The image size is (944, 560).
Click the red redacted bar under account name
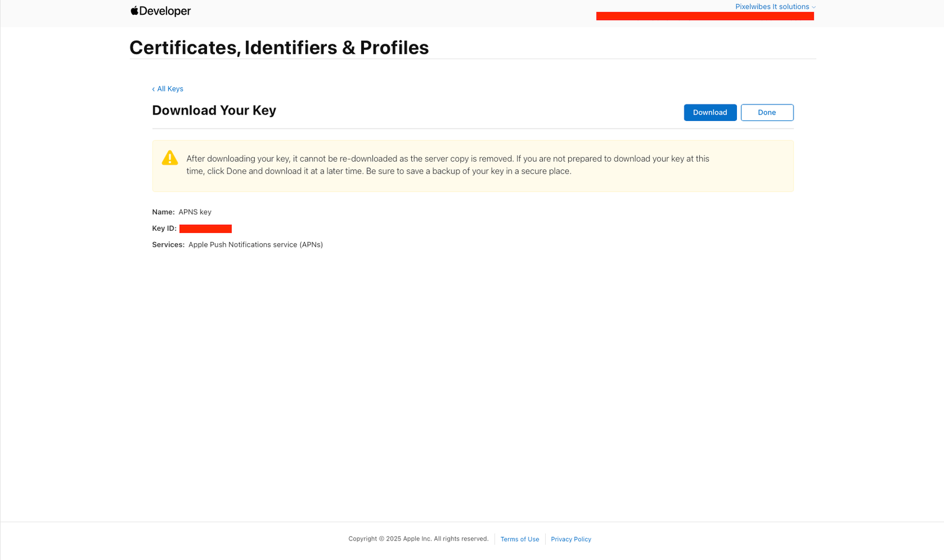pos(704,17)
